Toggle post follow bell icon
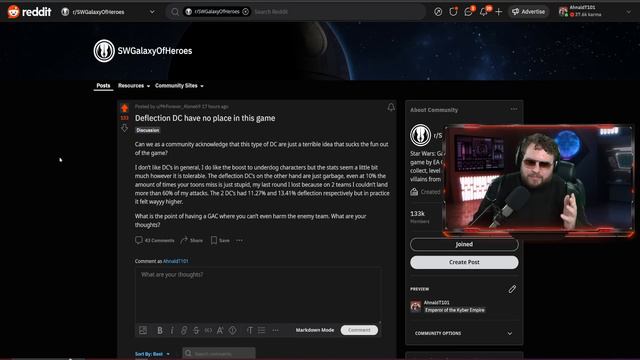The width and height of the screenshot is (640, 360). click(x=391, y=107)
